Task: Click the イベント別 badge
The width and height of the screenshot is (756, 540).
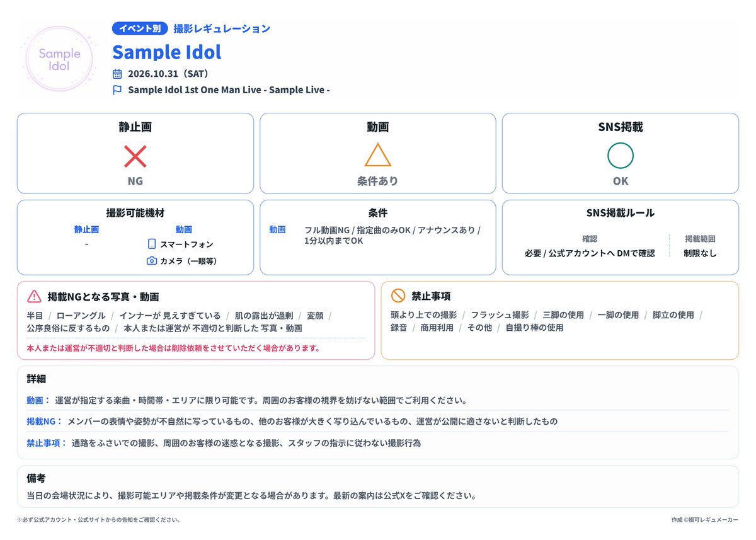Action: (x=140, y=28)
